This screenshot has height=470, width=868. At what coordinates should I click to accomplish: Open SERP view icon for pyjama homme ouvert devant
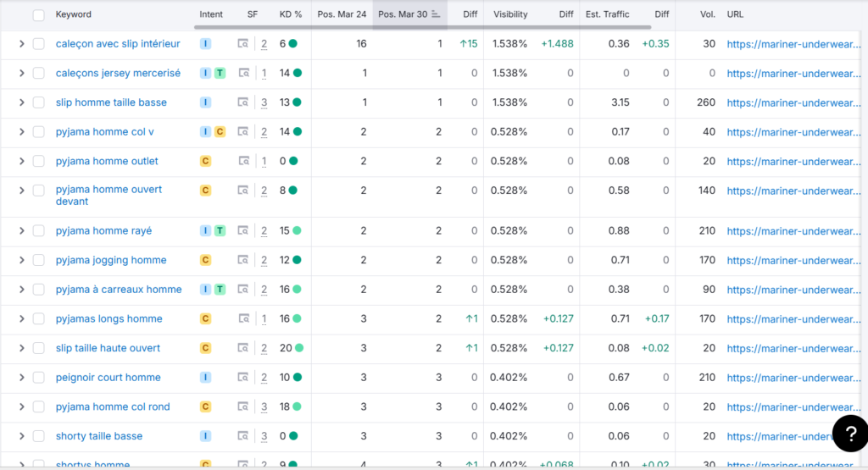[x=242, y=191]
